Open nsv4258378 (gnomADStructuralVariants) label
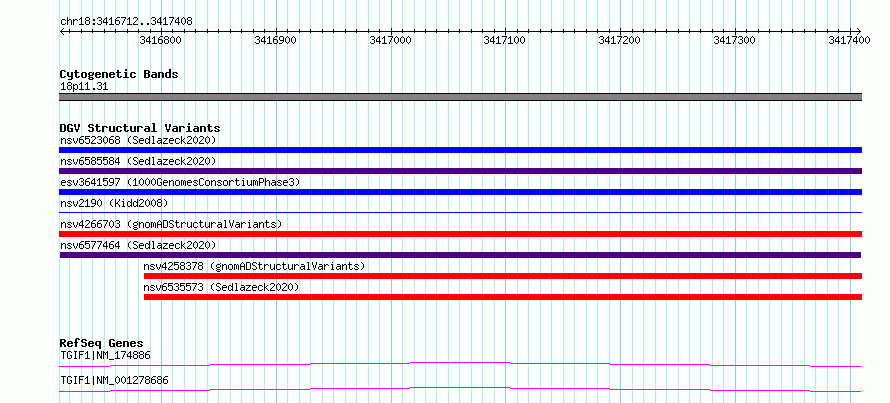Image resolution: width=890 pixels, height=403 pixels. point(254,266)
